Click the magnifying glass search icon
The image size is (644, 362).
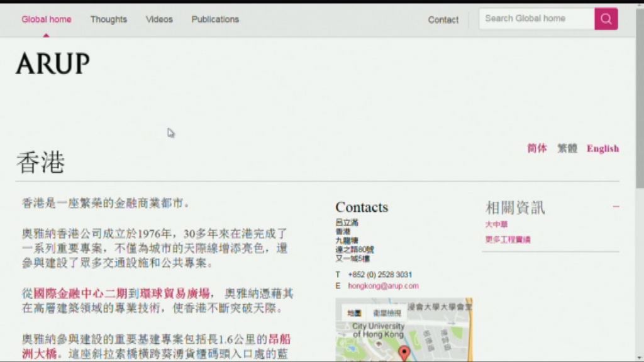pos(605,19)
